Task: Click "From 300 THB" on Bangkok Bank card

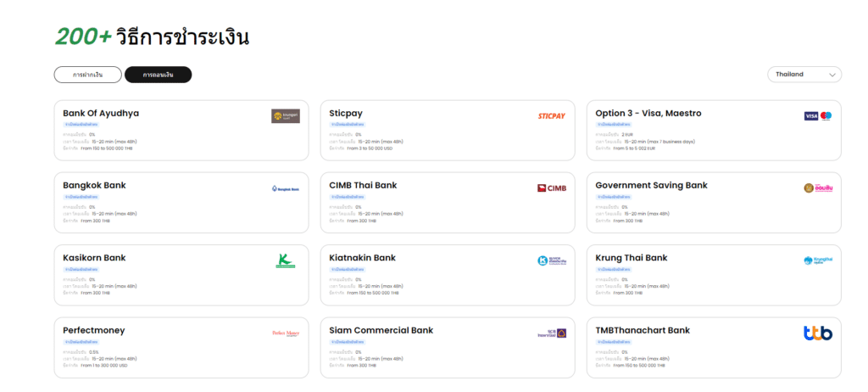Action: tap(95, 221)
